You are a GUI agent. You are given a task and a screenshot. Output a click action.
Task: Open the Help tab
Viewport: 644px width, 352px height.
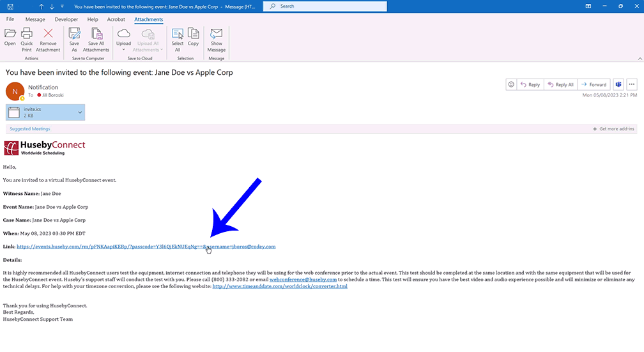[93, 19]
